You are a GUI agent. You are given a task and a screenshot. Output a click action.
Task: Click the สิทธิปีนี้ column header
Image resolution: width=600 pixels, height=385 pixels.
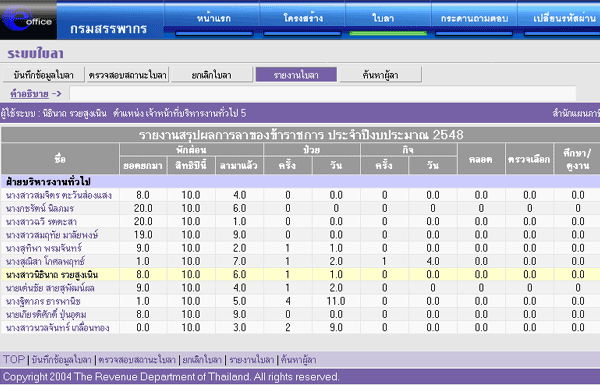point(191,166)
